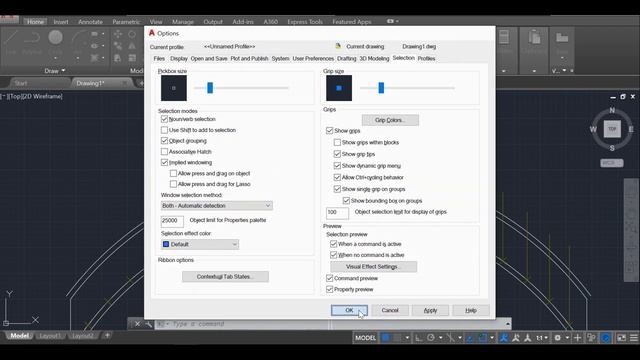Open status bar customization menu icon
Screen dimensions: 640x360
(x=633, y=338)
